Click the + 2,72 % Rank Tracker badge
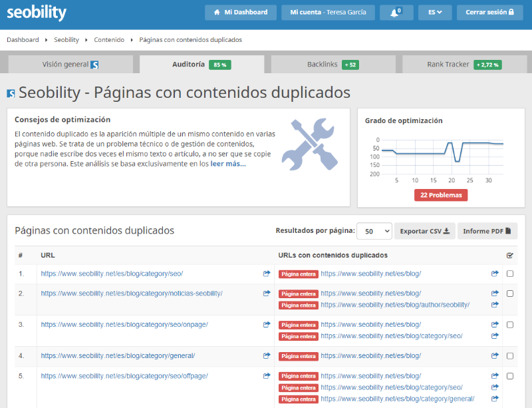532x408 pixels. pos(487,65)
